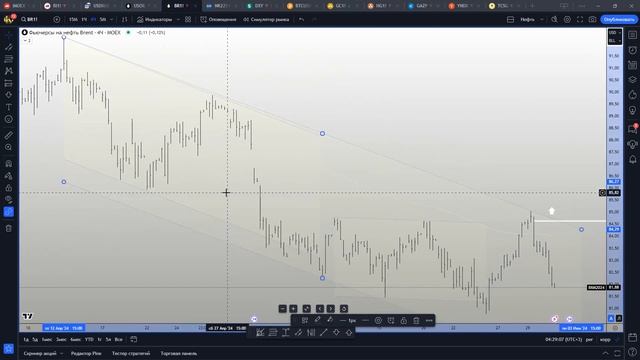This screenshot has height=360, width=640.
Task: Take a chart snapshot with camera icon
Action: tap(592, 19)
